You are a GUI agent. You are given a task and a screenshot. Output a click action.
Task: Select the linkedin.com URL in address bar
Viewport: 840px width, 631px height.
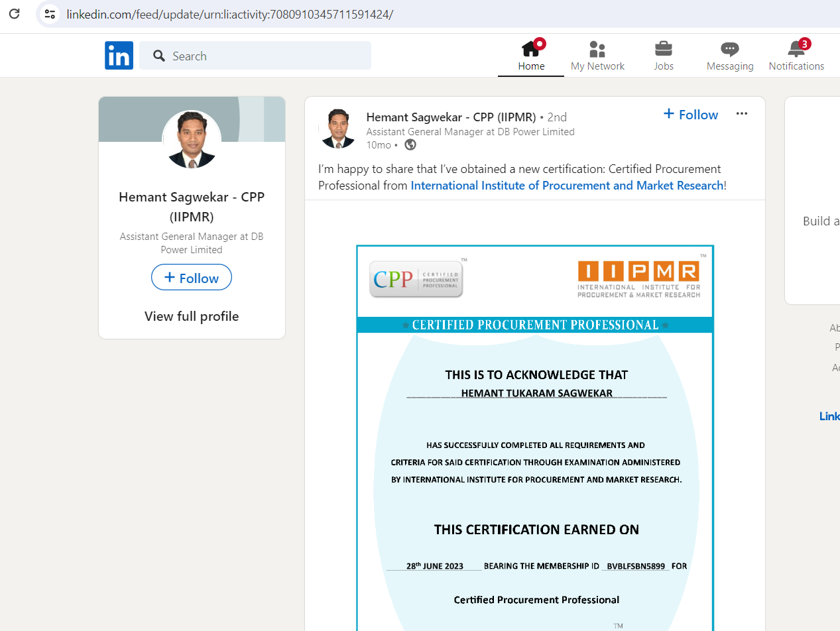(230, 14)
